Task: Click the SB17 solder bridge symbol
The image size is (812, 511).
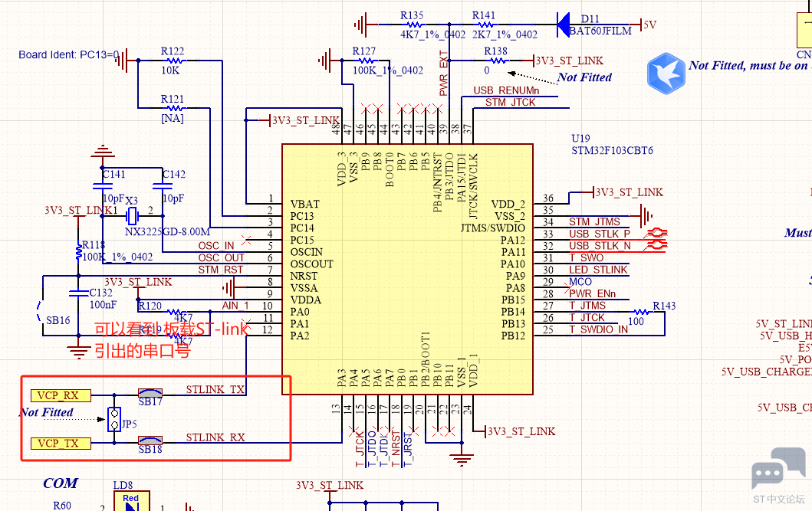Action: 150,393
